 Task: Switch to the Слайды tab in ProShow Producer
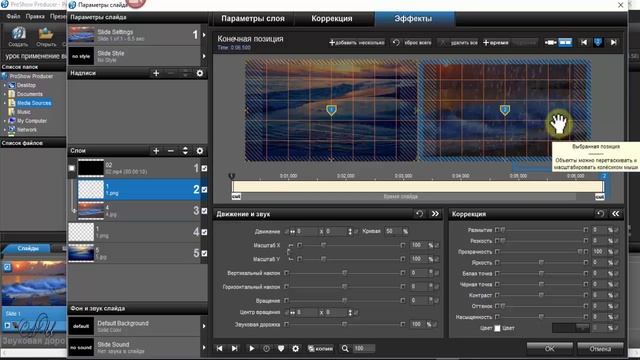(28, 248)
